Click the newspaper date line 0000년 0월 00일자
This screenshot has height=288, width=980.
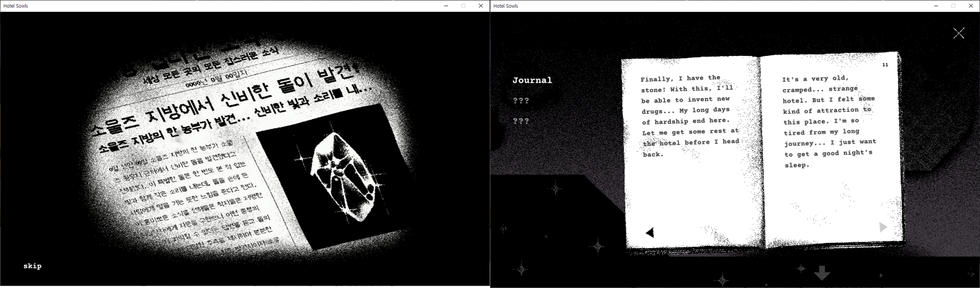pos(217,79)
